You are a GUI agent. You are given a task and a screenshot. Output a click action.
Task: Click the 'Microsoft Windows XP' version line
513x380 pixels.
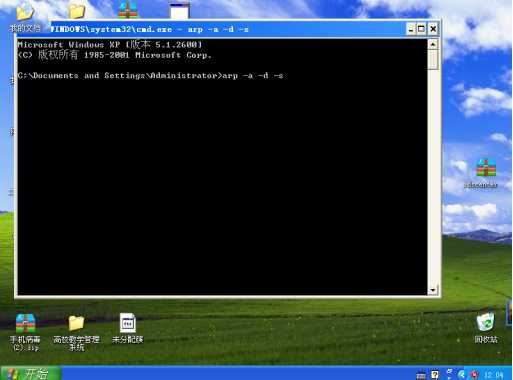pyautogui.click(x=110, y=44)
